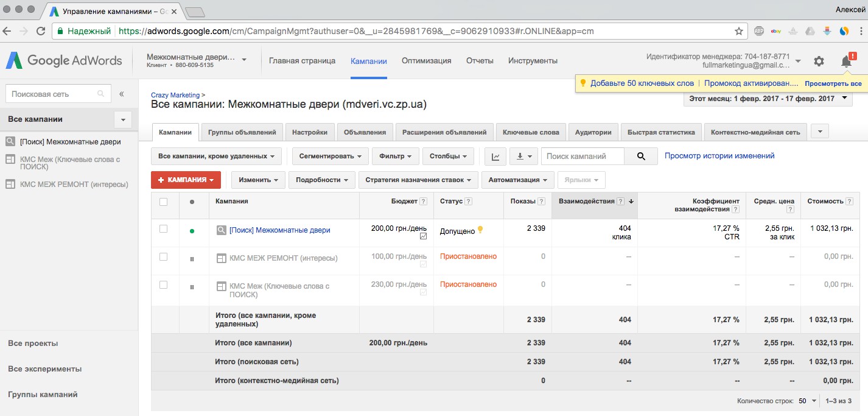The height and width of the screenshot is (416, 868).
Task: Open the Столбцы dropdown
Action: 448,157
